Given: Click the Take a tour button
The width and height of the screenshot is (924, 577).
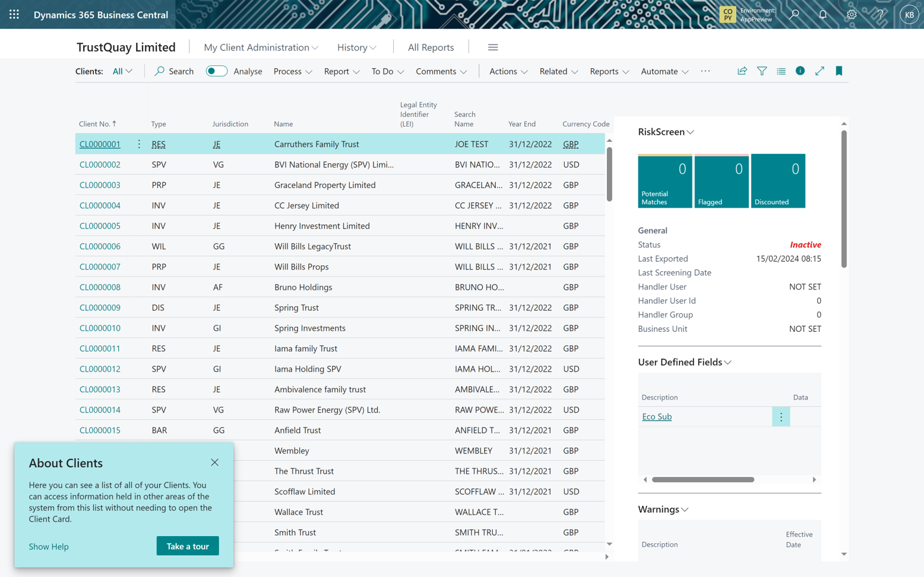Looking at the screenshot, I should [x=187, y=546].
